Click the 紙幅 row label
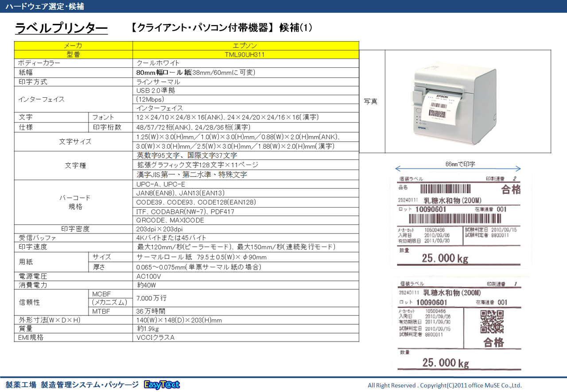Screen dimensions: 567x392 [x=25, y=72]
